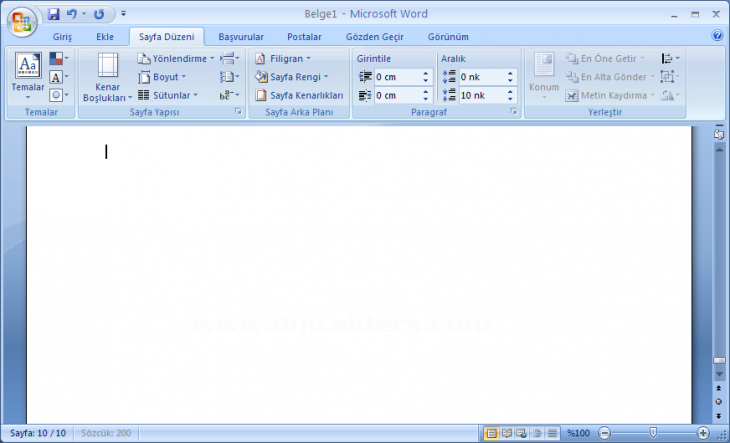Image resolution: width=730 pixels, height=443 pixels.
Task: Open theme colors dropdown
Action: (59, 58)
